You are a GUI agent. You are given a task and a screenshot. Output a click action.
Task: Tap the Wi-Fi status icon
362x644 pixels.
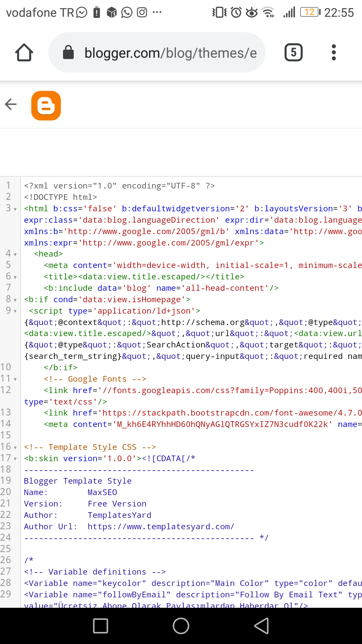(268, 13)
